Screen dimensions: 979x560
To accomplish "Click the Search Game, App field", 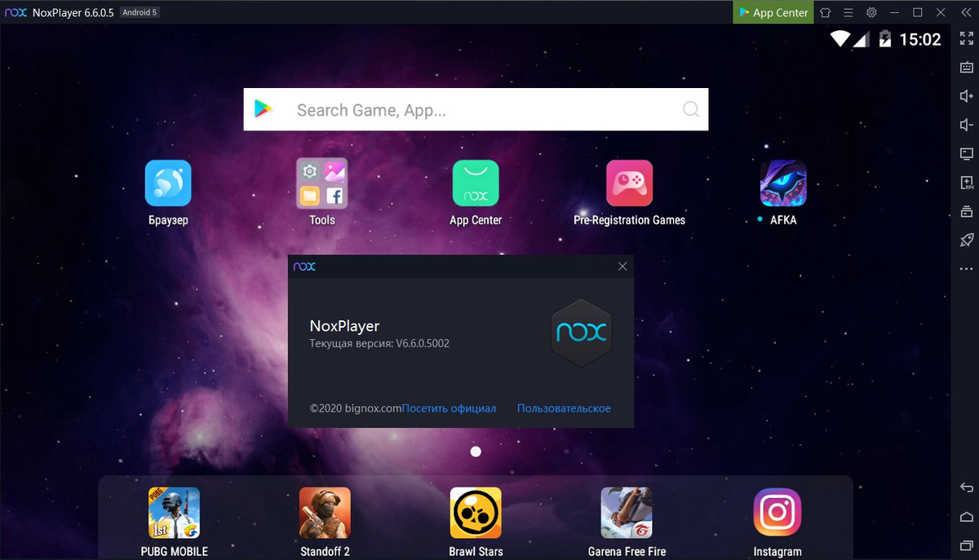I will (x=476, y=110).
